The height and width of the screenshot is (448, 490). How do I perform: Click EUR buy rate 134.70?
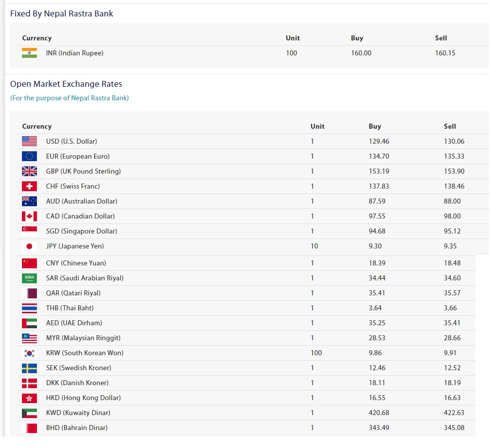[x=379, y=157]
